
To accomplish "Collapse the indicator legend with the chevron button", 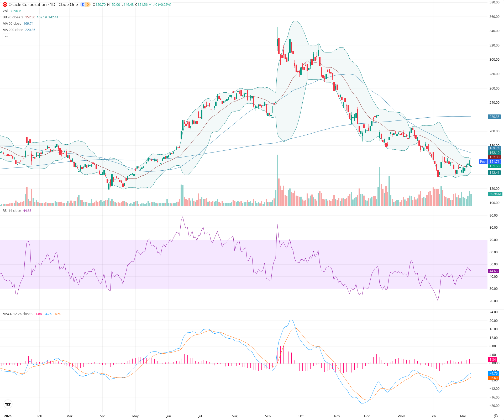I will (x=6, y=36).
